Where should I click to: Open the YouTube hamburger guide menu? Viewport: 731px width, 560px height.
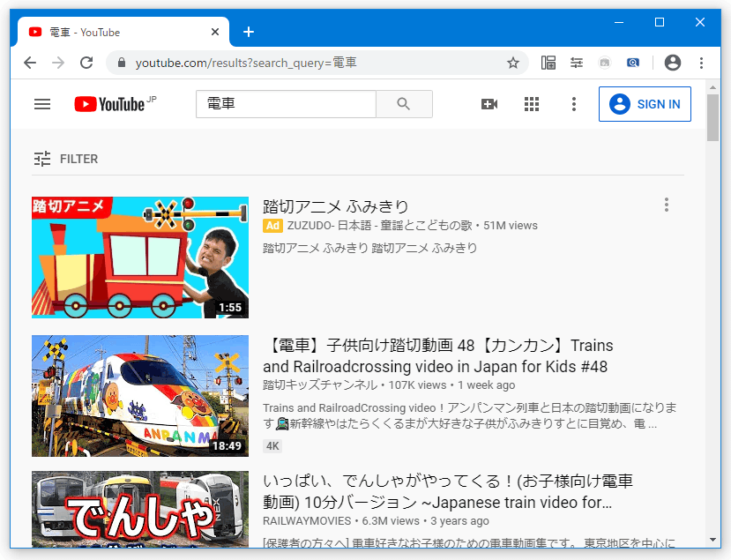[x=42, y=104]
